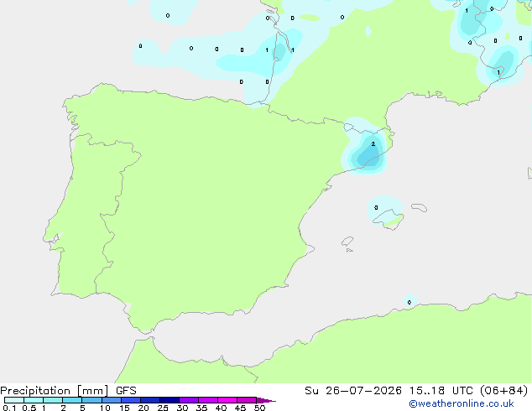Screen dimensions: 532x411
Task: Select the 0.1–0.5 mm legend color swatch
Action: point(14,400)
